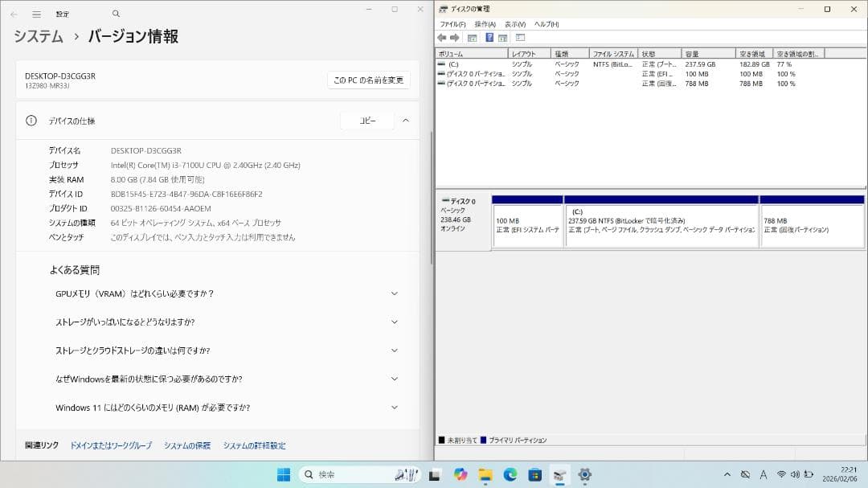Click the search icon in Settings title bar
The height and width of the screenshot is (488, 868).
pyautogui.click(x=115, y=14)
